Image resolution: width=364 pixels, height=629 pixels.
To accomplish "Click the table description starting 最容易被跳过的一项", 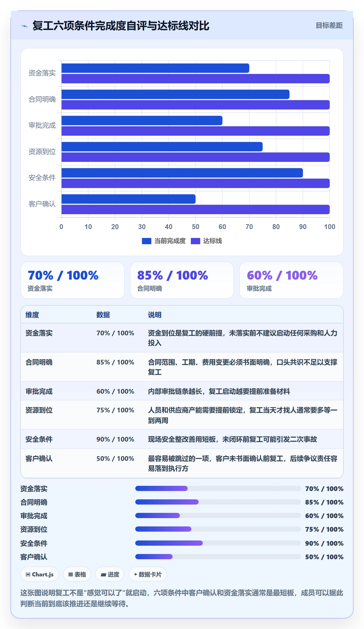I will pyautogui.click(x=243, y=463).
